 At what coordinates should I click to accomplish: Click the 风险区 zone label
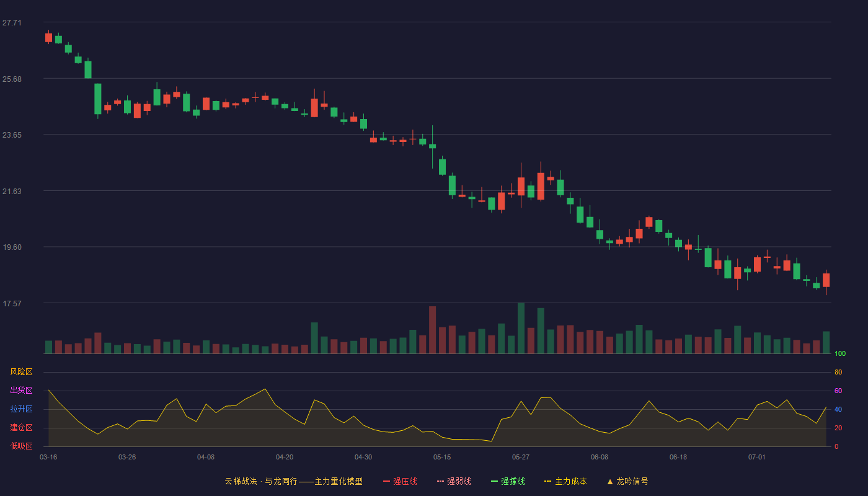pos(21,372)
